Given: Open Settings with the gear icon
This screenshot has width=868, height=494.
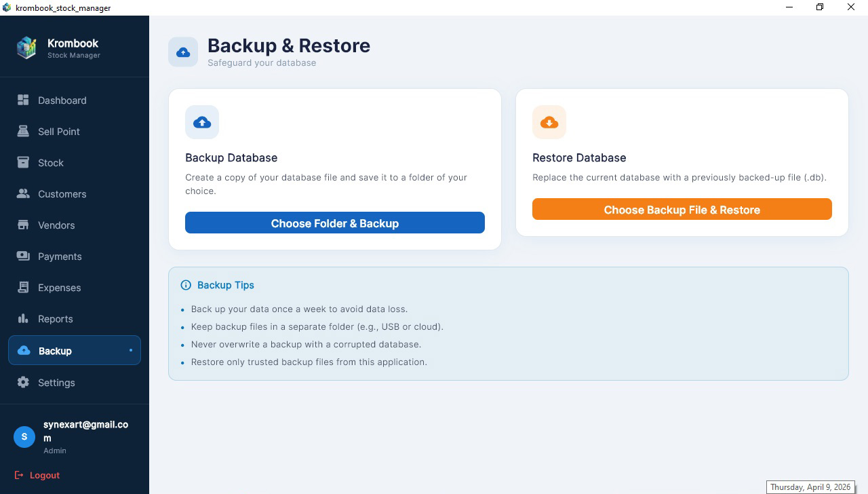Looking at the screenshot, I should [x=22, y=382].
